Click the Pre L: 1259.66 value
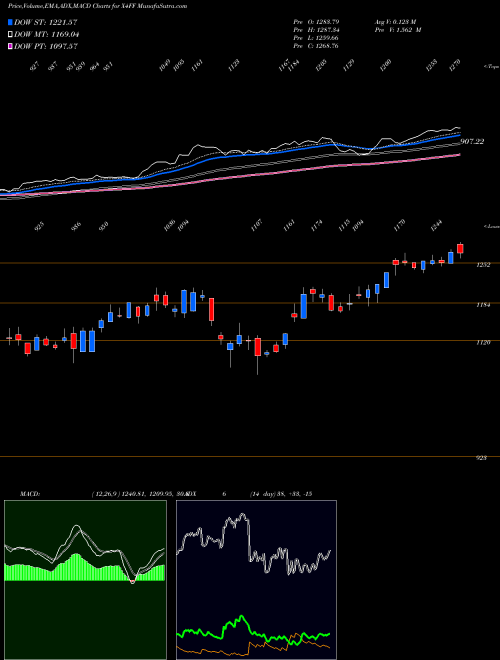 316,38
